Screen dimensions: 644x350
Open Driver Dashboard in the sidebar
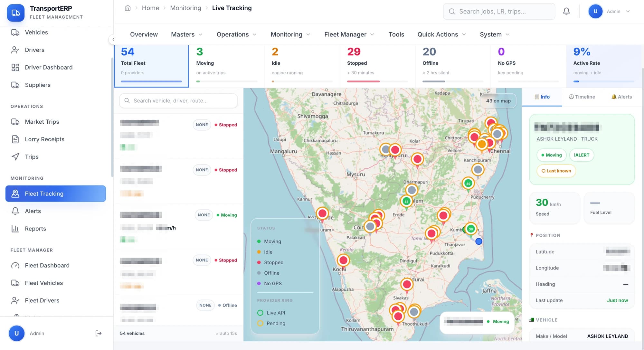coord(56,67)
